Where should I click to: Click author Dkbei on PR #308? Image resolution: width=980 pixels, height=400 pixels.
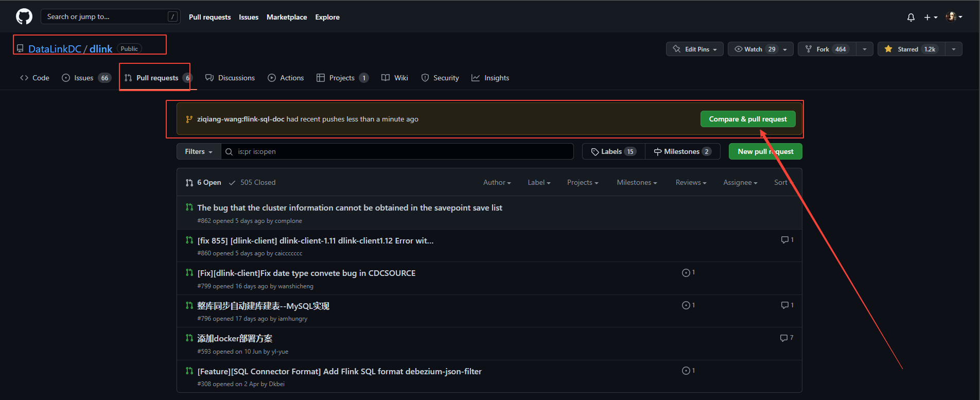pyautogui.click(x=276, y=384)
